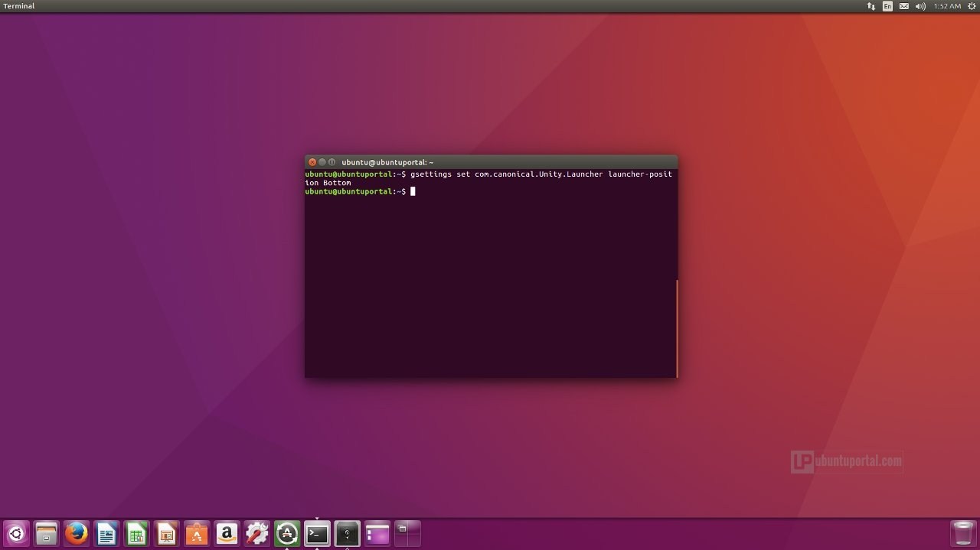The height and width of the screenshot is (550, 980).
Task: Open the En keyboard layout indicator
Action: [x=887, y=6]
